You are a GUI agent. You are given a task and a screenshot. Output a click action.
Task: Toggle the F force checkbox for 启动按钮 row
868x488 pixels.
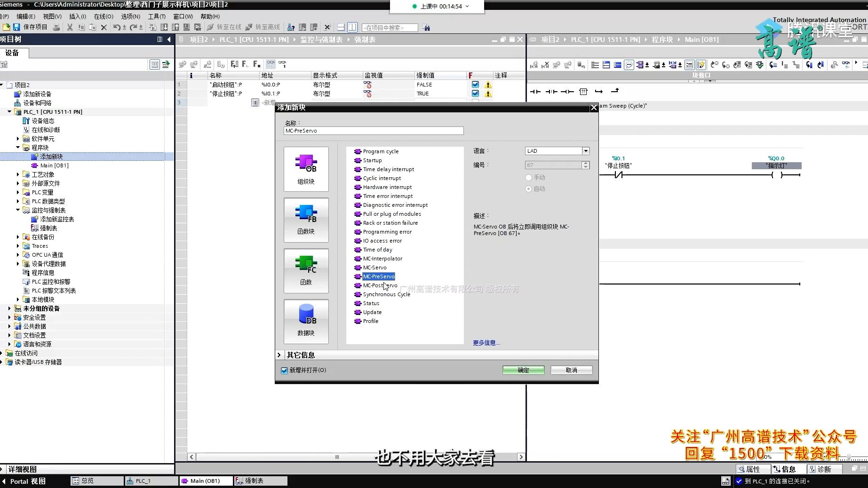tap(475, 85)
